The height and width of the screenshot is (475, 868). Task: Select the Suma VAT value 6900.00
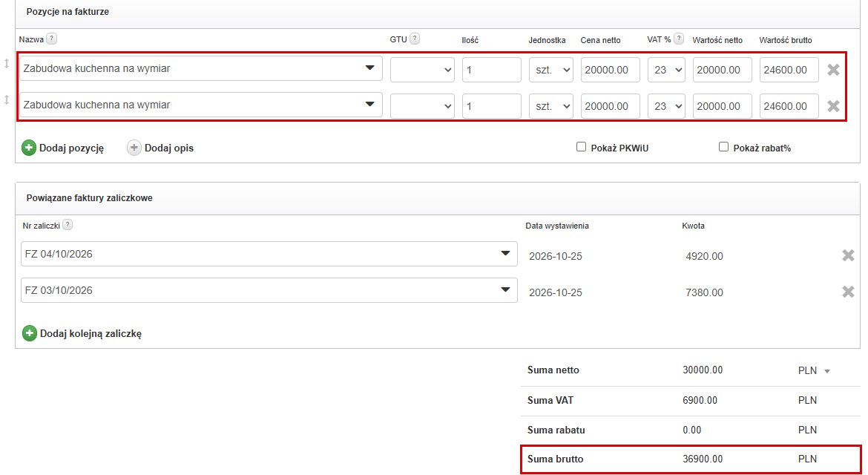pyautogui.click(x=700, y=400)
